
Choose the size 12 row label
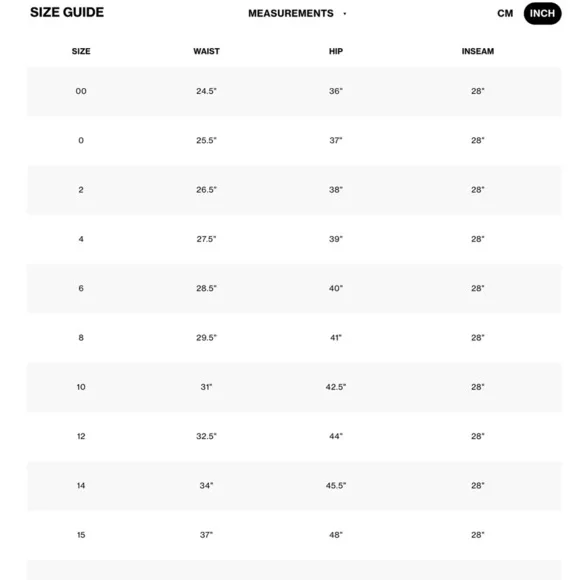pyautogui.click(x=81, y=436)
